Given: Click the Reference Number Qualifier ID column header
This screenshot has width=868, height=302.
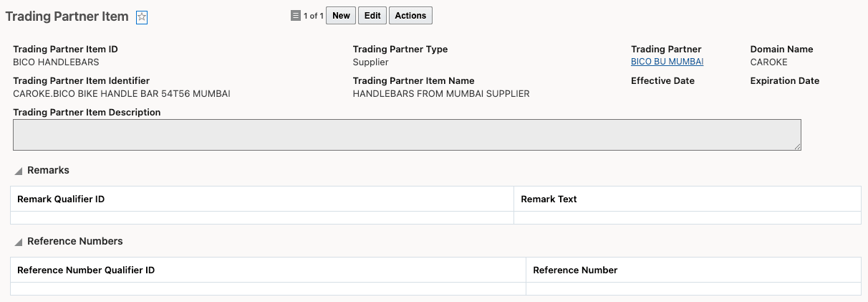Looking at the screenshot, I should pos(86,270).
